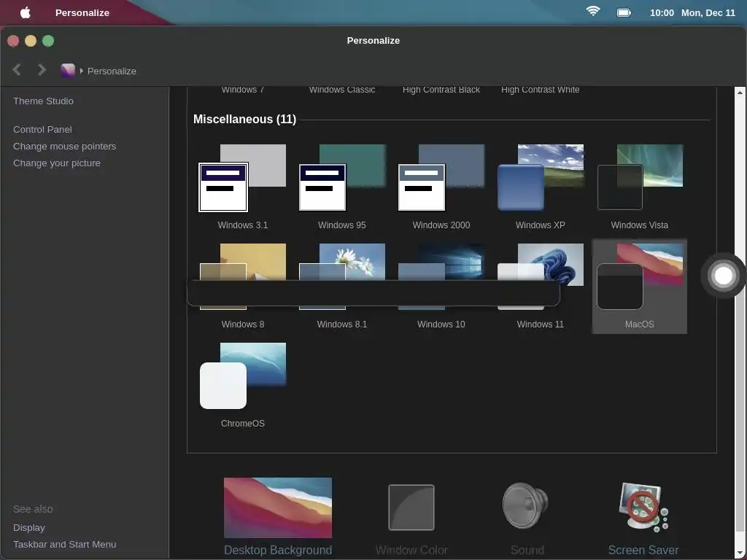747x560 pixels.
Task: Open Control Panel link
Action: coord(42,130)
